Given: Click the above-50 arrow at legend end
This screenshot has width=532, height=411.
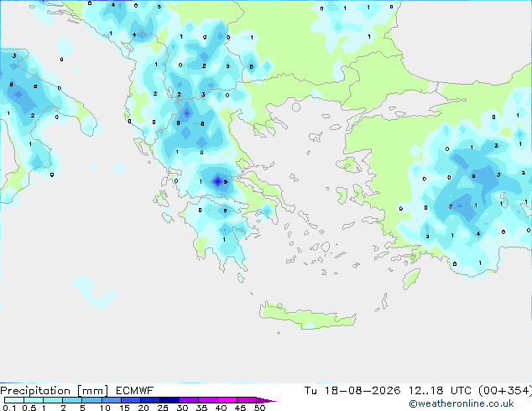Looking at the screenshot, I should (x=266, y=400).
